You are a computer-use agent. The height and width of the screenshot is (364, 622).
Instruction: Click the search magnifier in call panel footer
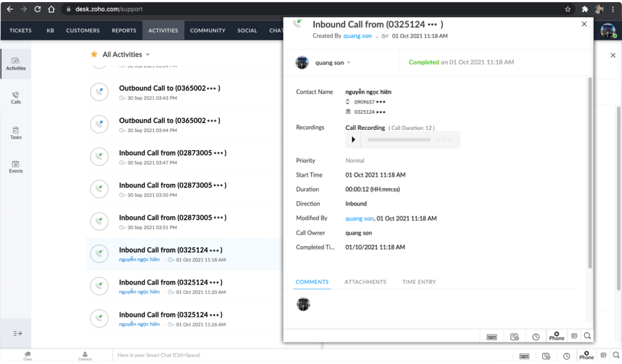click(x=587, y=336)
